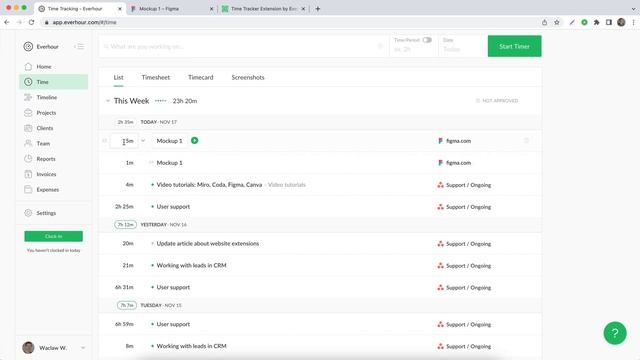Click figma.com link on the 1m row
This screenshot has height=360, width=640.
[458, 163]
